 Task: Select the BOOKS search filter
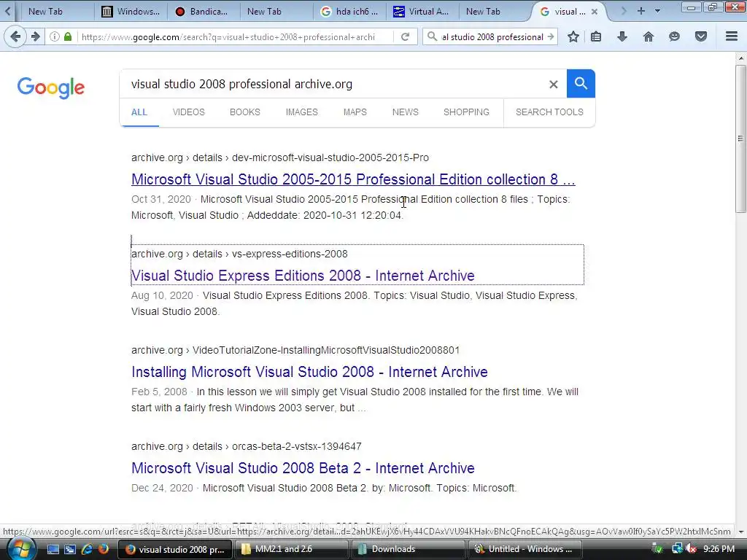pos(245,112)
